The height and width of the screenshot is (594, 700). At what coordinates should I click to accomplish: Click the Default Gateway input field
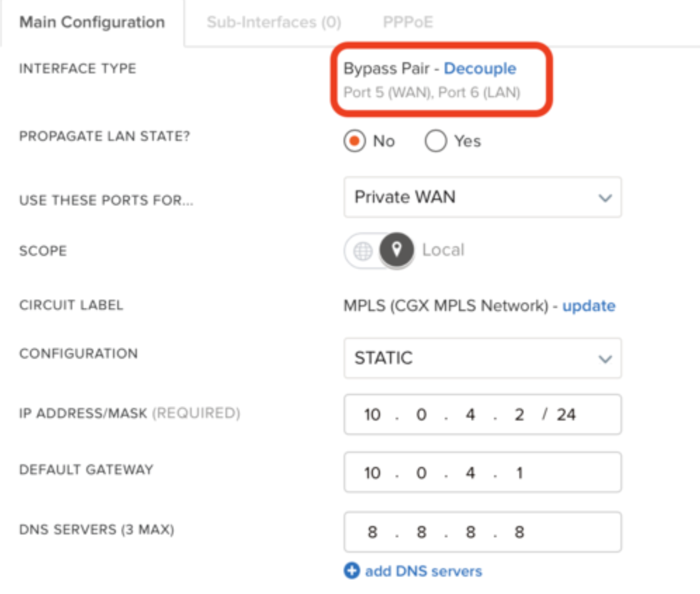(x=482, y=472)
